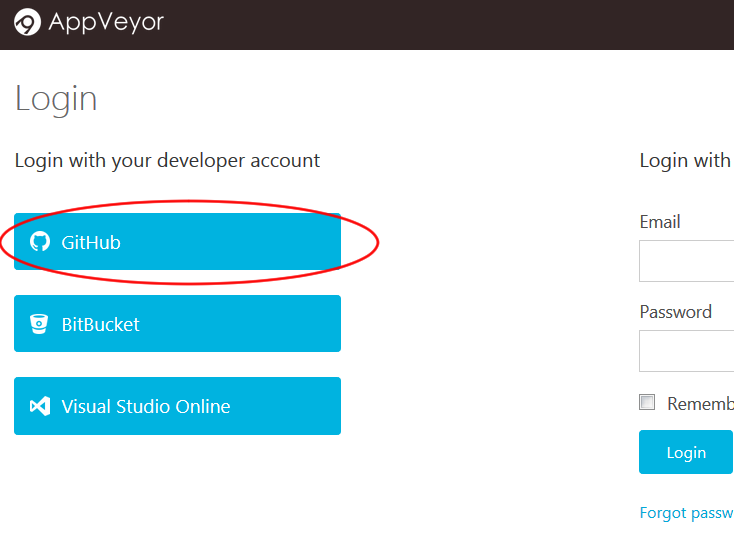Click the AppVeyor logo icon
This screenshot has height=546, width=734.
coord(28,21)
